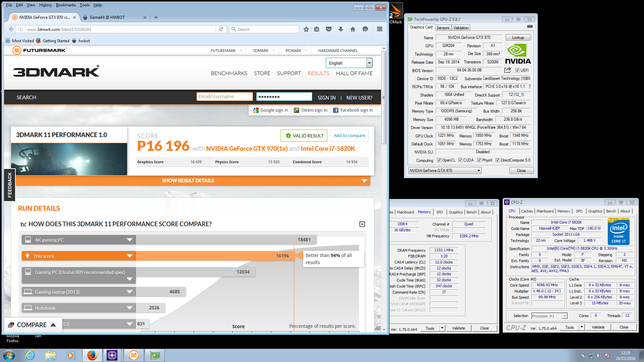Click bus interface question mark in GPU-Z

tap(530, 86)
